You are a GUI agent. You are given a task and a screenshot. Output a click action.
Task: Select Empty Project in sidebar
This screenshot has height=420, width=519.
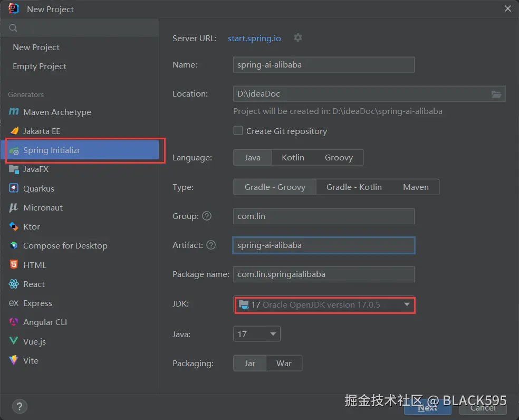40,66
